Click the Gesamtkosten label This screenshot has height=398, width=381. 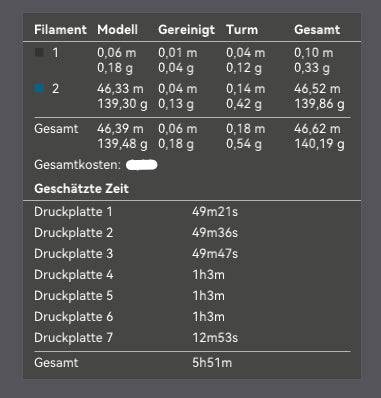(77, 165)
